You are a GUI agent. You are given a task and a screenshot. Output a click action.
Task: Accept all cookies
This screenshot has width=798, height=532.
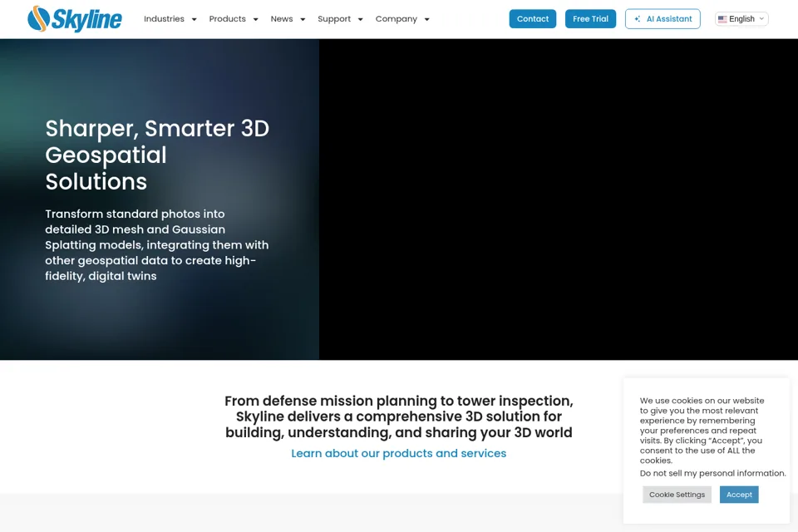coord(739,495)
